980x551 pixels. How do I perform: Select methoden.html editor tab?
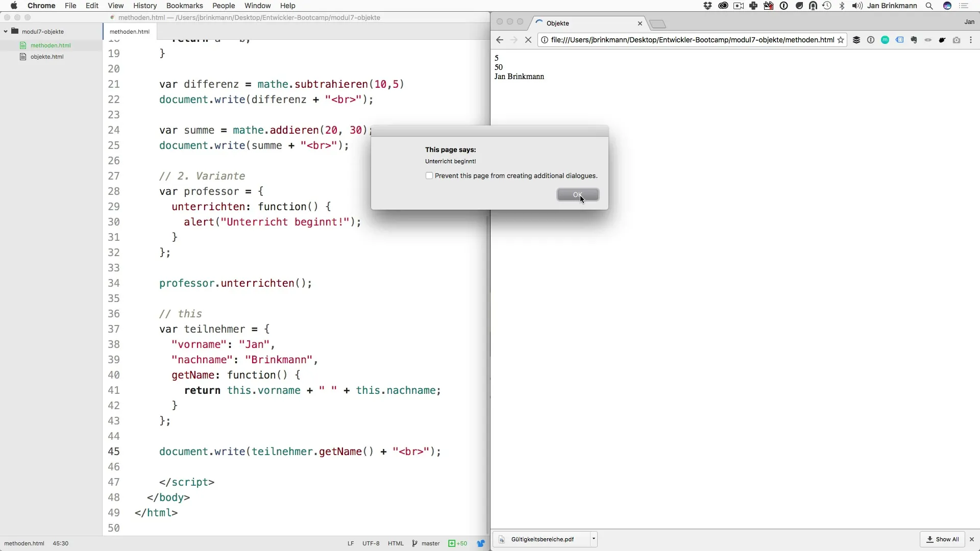click(130, 32)
